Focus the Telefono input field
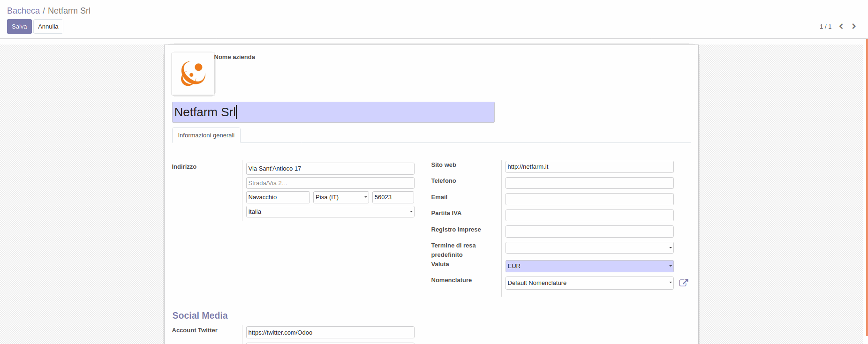The width and height of the screenshot is (868, 344). point(589,183)
